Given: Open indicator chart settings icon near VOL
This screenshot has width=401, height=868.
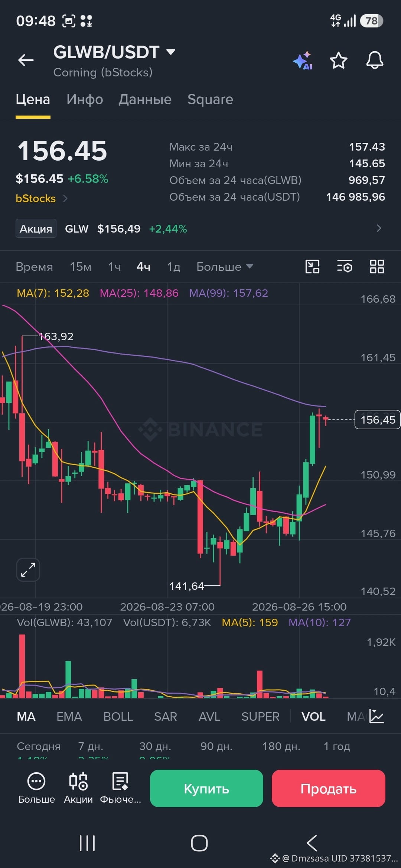Looking at the screenshot, I should 376,716.
